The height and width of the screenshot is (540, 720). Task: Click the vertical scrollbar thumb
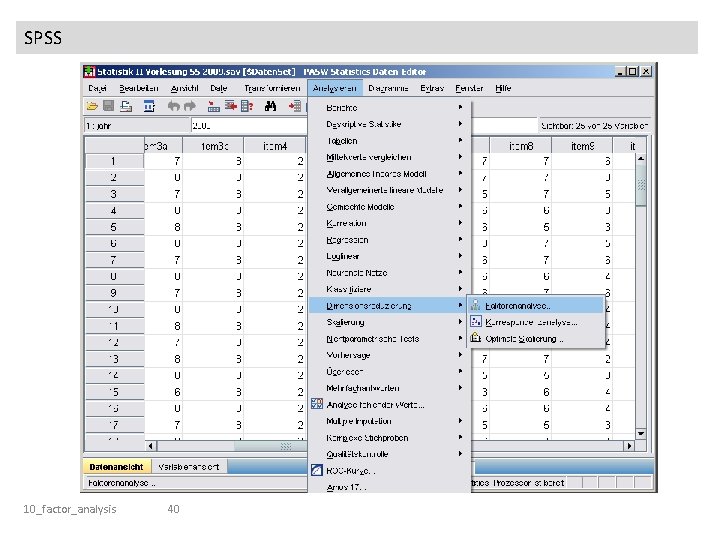(x=641, y=185)
